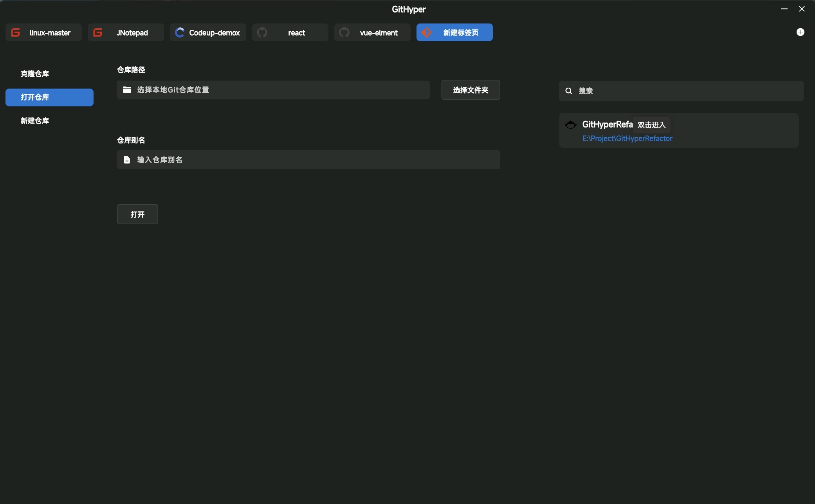Click the 仓库路径 label
The width and height of the screenshot is (815, 504).
pos(131,70)
